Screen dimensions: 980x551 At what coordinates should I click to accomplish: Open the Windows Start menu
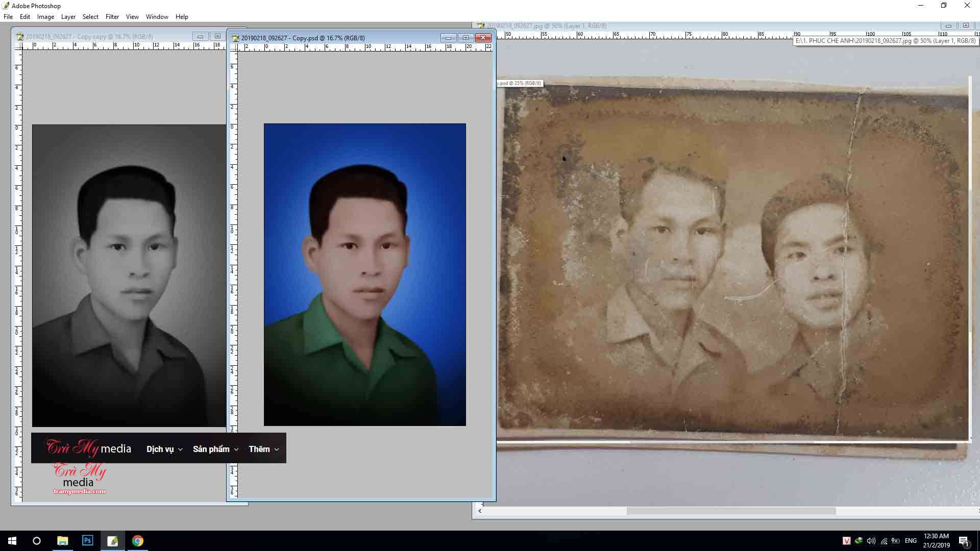[12, 541]
